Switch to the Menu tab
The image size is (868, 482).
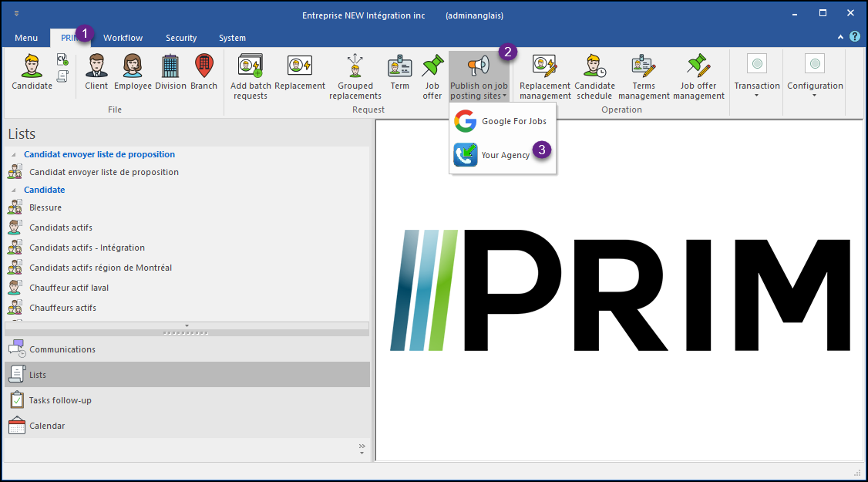point(26,38)
